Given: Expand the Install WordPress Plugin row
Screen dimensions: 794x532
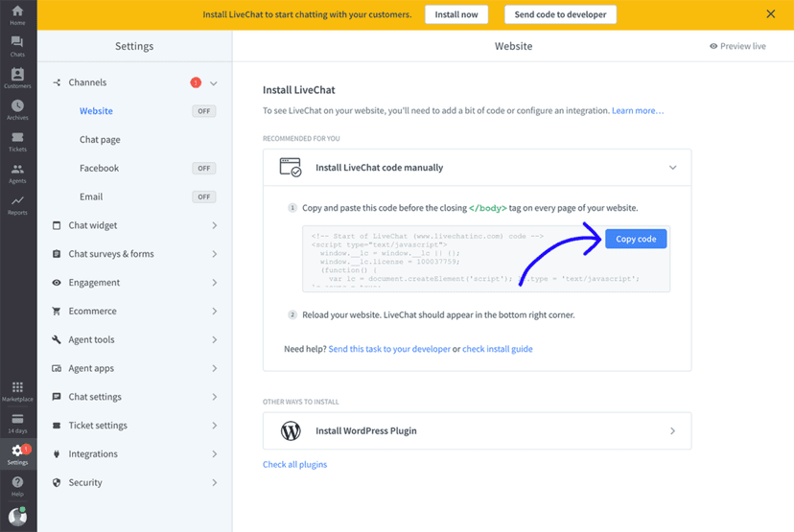Looking at the screenshot, I should coord(672,431).
